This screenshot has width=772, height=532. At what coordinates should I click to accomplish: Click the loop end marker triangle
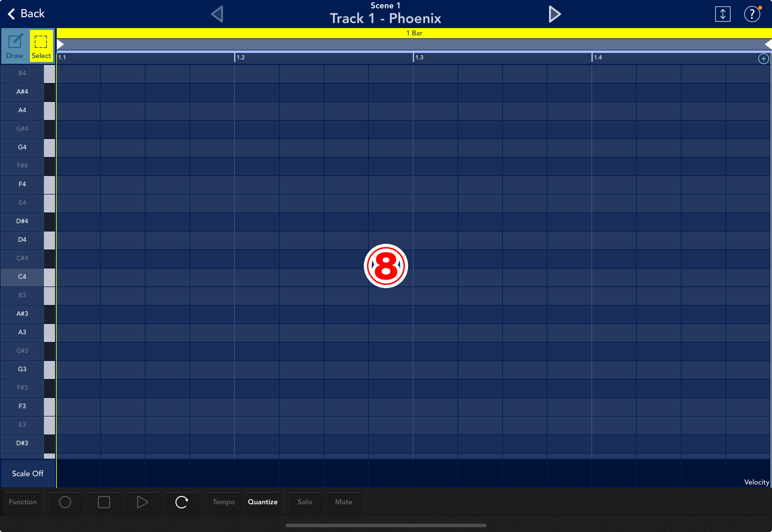(x=768, y=44)
